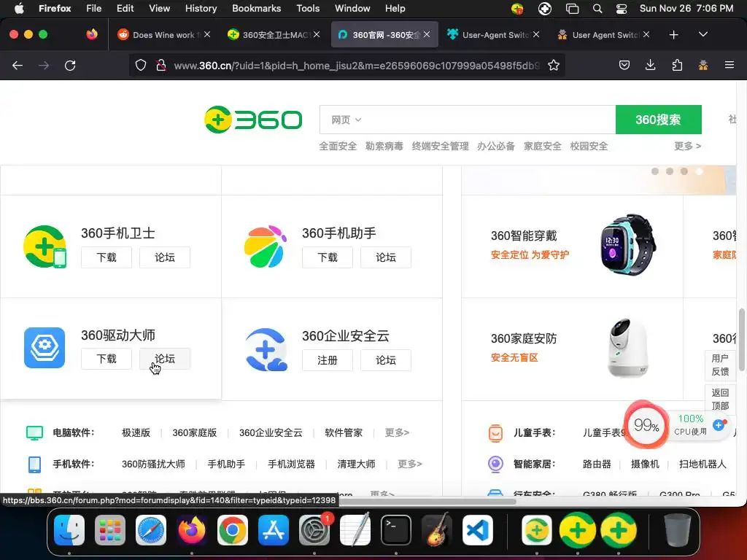Open the Tools menu in the menu bar

pos(308,8)
